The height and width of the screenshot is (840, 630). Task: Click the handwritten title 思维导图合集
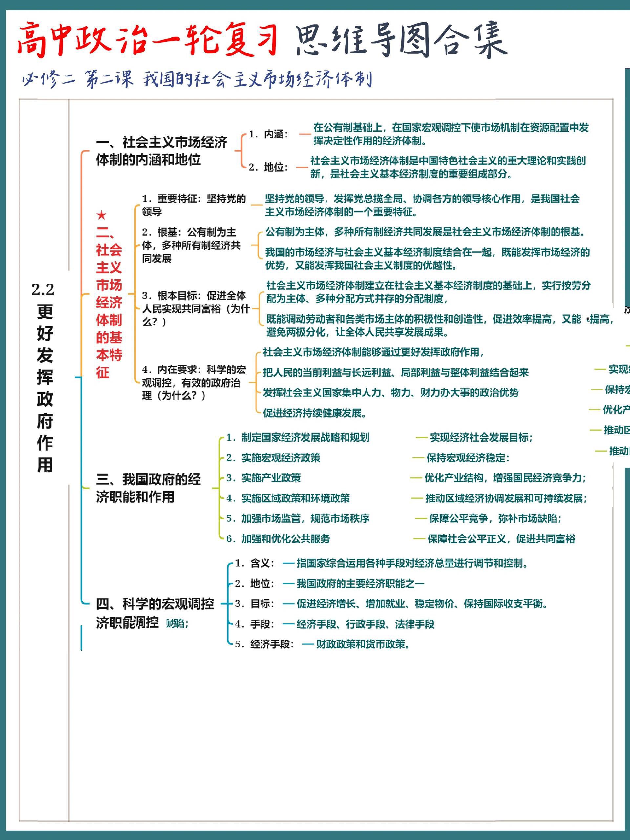401,39
